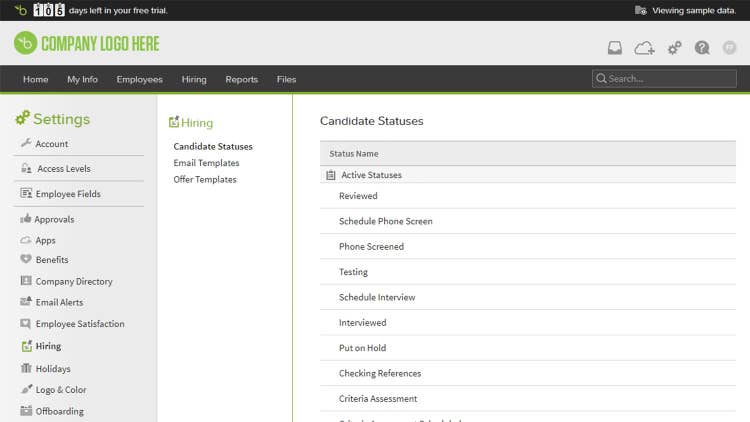The height and width of the screenshot is (422, 750).
Task: Click the Settings heading
Action: pyautogui.click(x=61, y=119)
